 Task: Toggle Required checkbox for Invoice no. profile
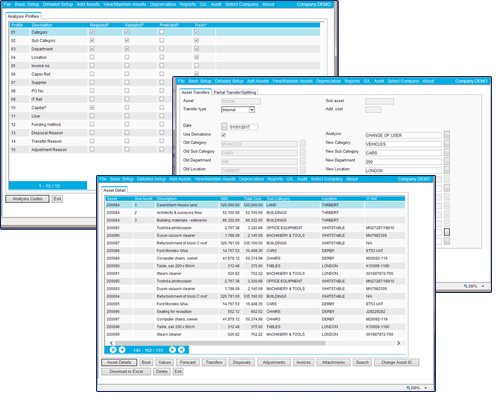tap(92, 66)
